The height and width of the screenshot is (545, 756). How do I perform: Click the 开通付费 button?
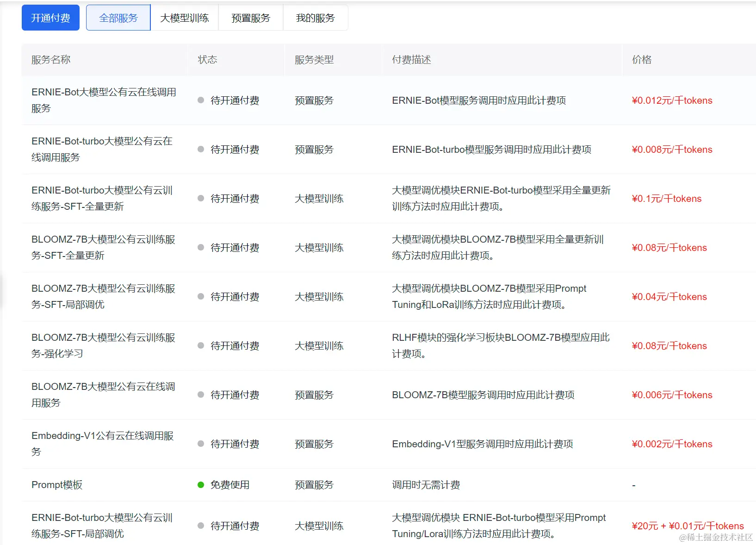point(50,18)
